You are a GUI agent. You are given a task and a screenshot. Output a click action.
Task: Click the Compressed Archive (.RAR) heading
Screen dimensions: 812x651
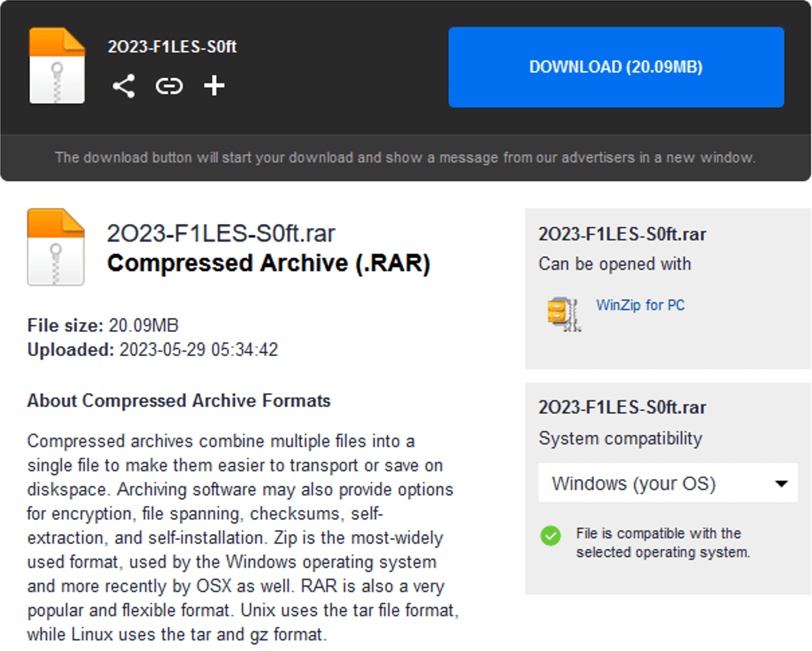[269, 264]
